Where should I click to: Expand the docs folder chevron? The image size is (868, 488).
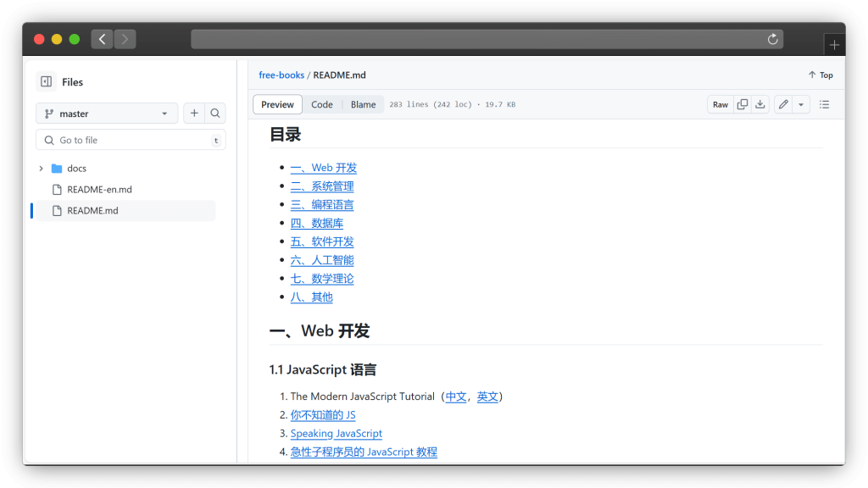41,169
